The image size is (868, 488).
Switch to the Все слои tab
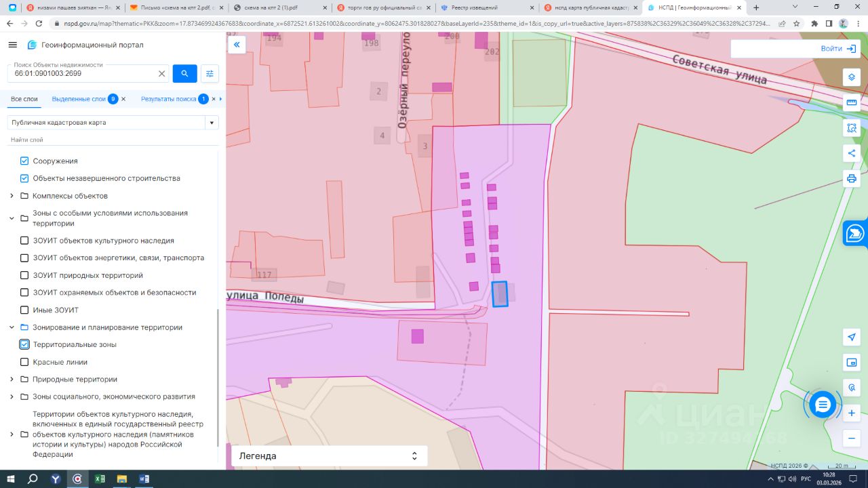coord(24,99)
